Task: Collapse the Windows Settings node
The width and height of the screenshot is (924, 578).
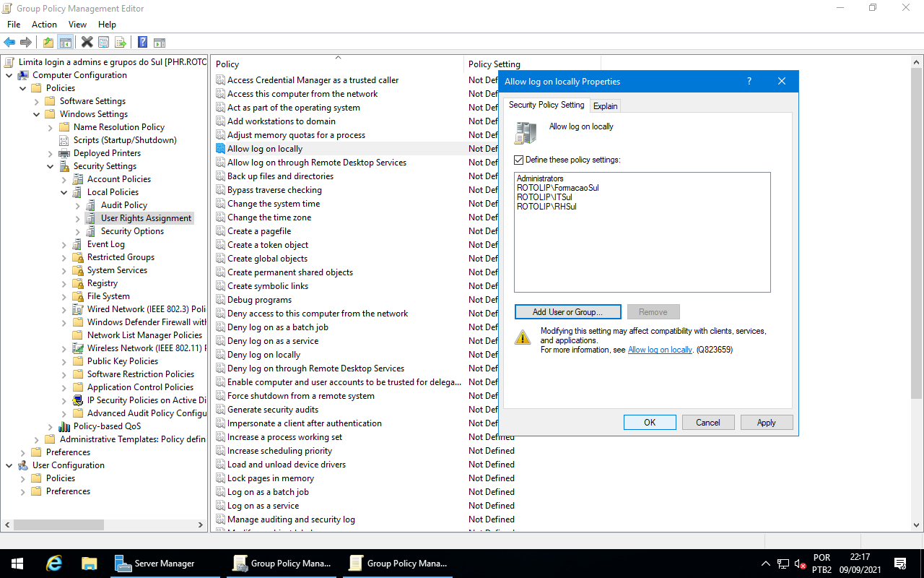Action: pyautogui.click(x=37, y=114)
